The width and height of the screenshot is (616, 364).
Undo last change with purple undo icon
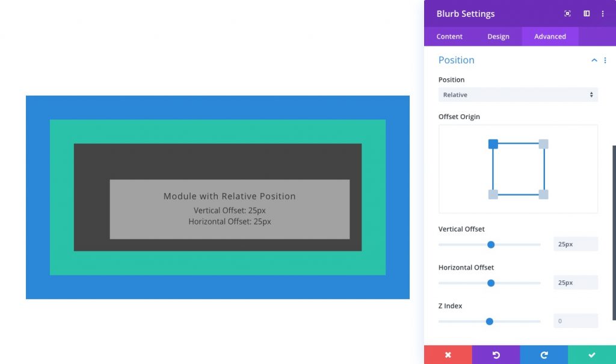coord(496,355)
